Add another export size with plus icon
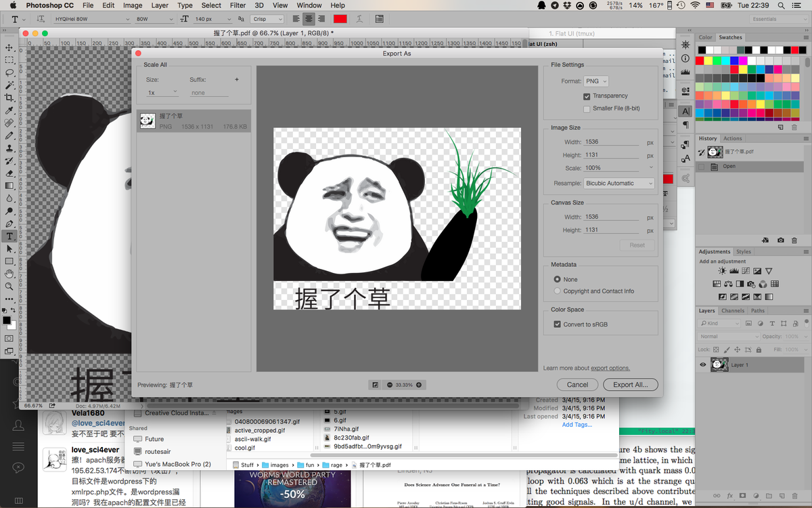Screen dimensions: 812x508 pyautogui.click(x=237, y=80)
